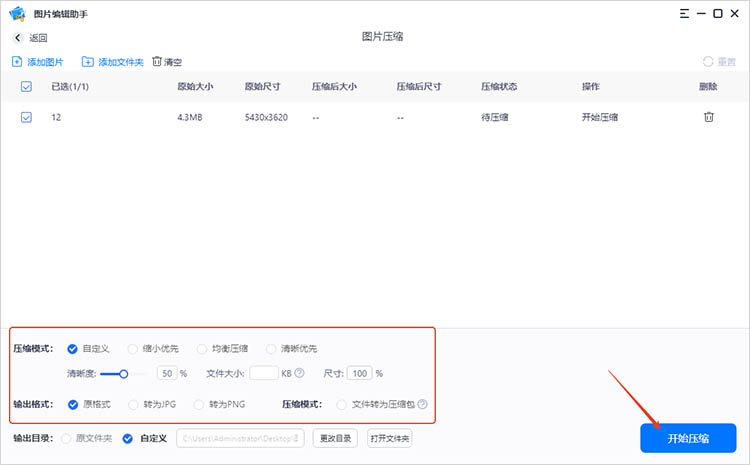Click the 压缩后尺寸 column header
The image size is (750, 465).
419,87
